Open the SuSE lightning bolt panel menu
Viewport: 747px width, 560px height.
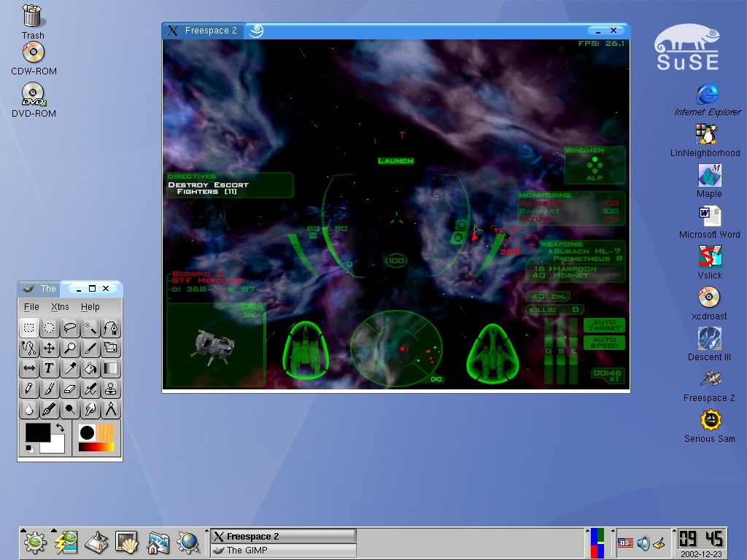click(x=66, y=542)
